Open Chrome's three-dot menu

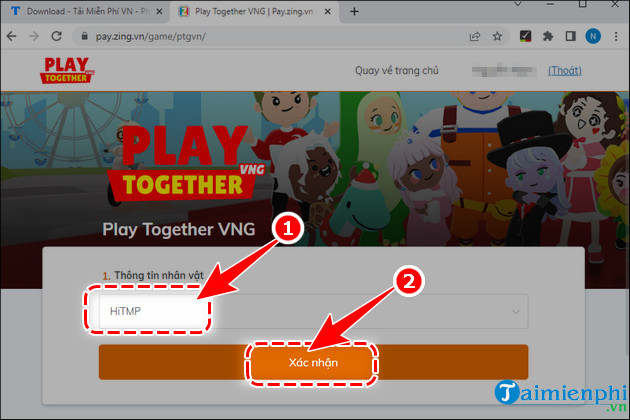point(616,36)
